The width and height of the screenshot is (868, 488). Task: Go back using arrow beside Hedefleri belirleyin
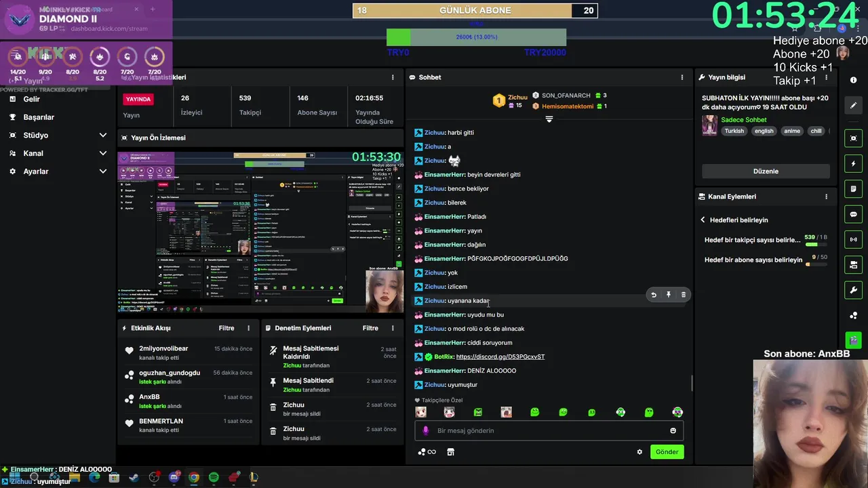click(703, 220)
